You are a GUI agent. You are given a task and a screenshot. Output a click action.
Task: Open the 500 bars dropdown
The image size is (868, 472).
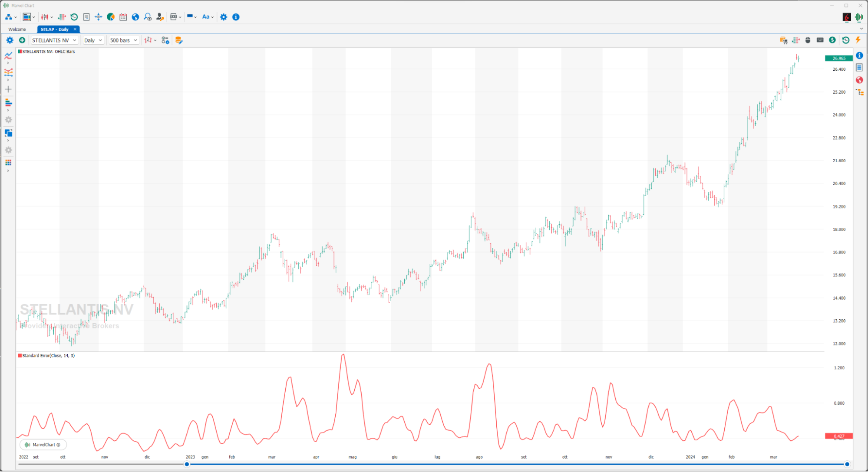pos(123,40)
